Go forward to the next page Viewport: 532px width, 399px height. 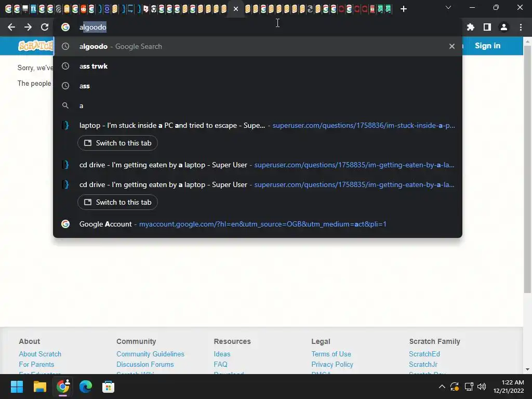28,27
